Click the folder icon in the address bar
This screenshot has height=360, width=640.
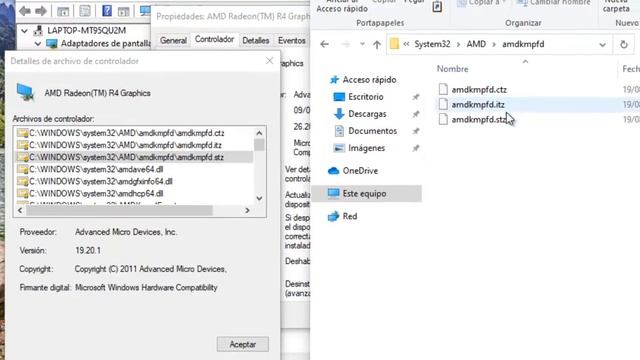(394, 44)
